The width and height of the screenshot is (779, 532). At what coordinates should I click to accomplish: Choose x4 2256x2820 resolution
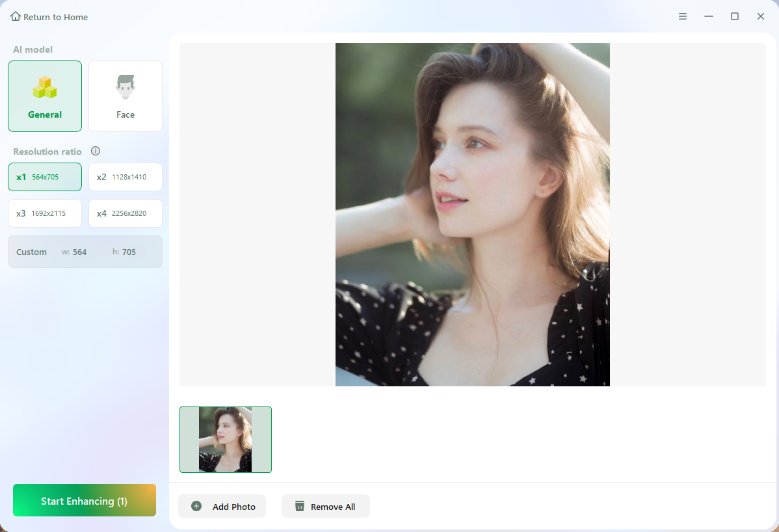coord(125,213)
